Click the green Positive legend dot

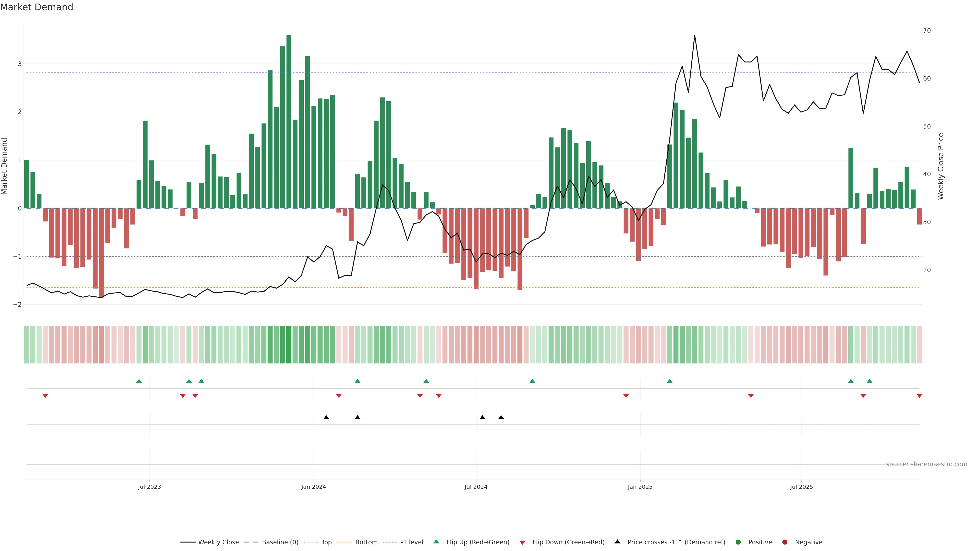tap(738, 542)
